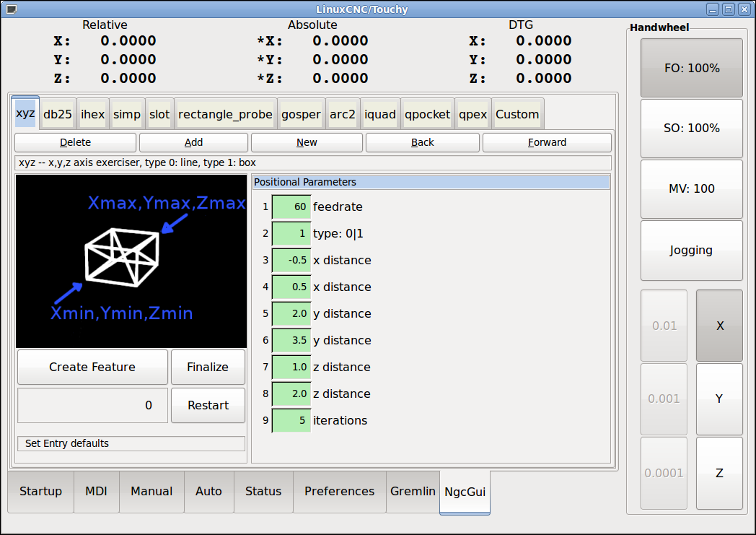Select the Jogging handwheel button
The height and width of the screenshot is (535, 756).
pos(691,251)
